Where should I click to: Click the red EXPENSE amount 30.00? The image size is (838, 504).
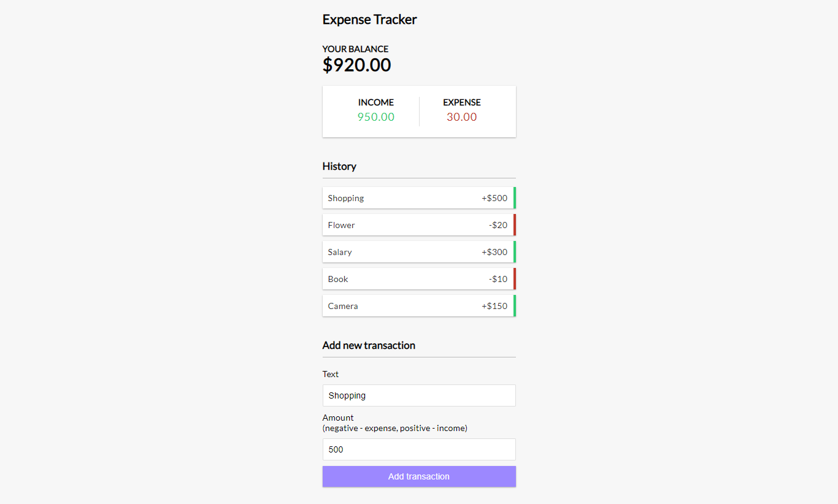[x=461, y=117]
